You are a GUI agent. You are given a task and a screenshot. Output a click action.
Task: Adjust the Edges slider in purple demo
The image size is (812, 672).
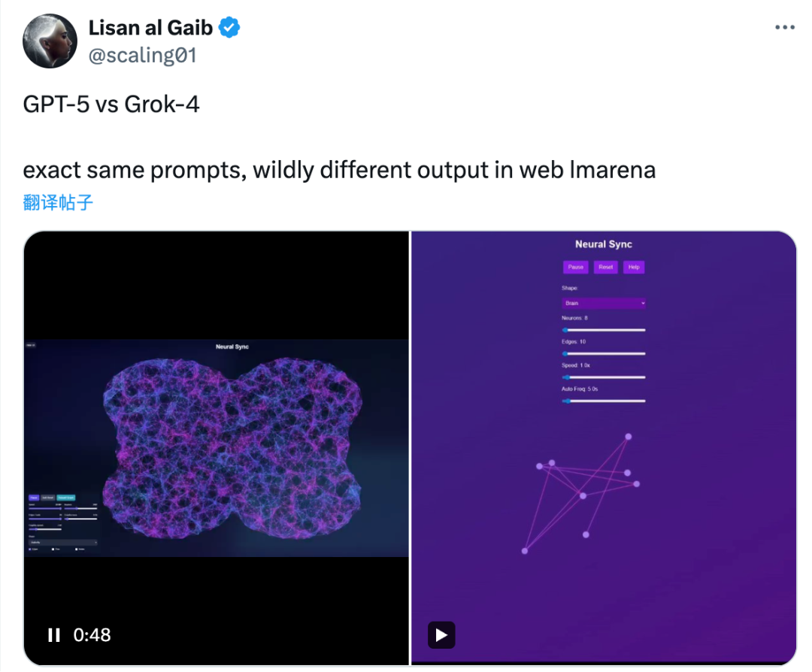604,353
